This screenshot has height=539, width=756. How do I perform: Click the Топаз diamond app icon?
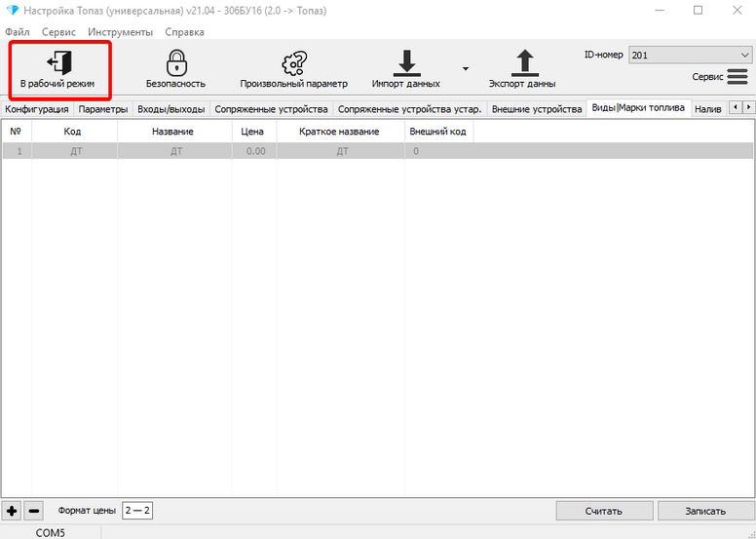13,10
